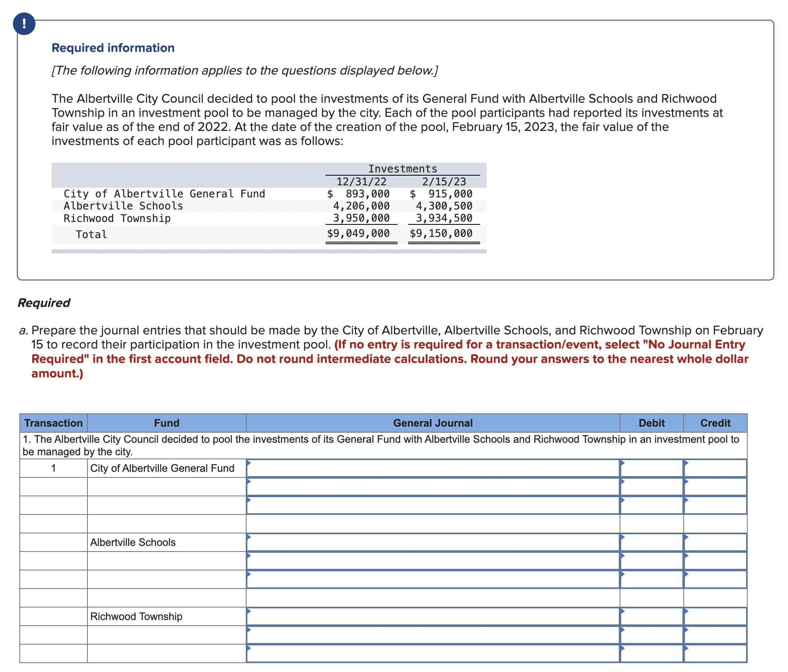Open first General Journal account dropdown for City General Fund
The width and height of the screenshot is (788, 672).
pos(433,468)
